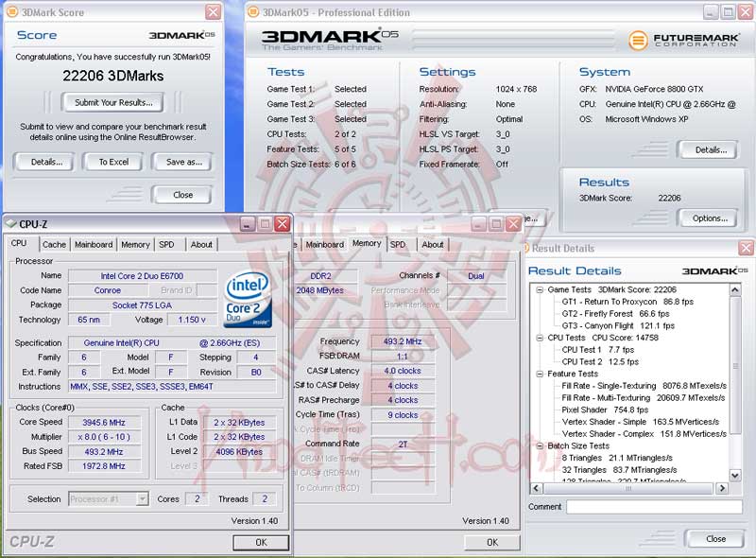Maximize the 3DMark05 main window
This screenshot has width=756, height=558.
(728, 12)
